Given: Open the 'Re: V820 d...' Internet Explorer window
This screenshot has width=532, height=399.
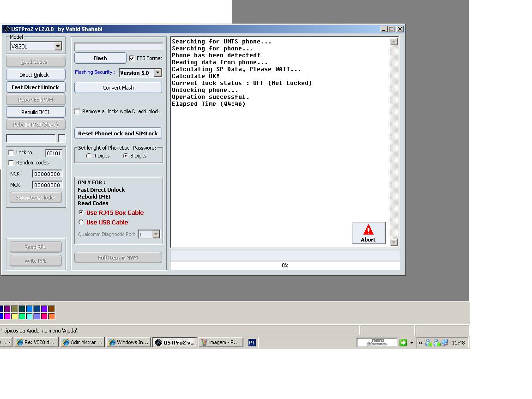Looking at the screenshot, I should click(x=36, y=343).
